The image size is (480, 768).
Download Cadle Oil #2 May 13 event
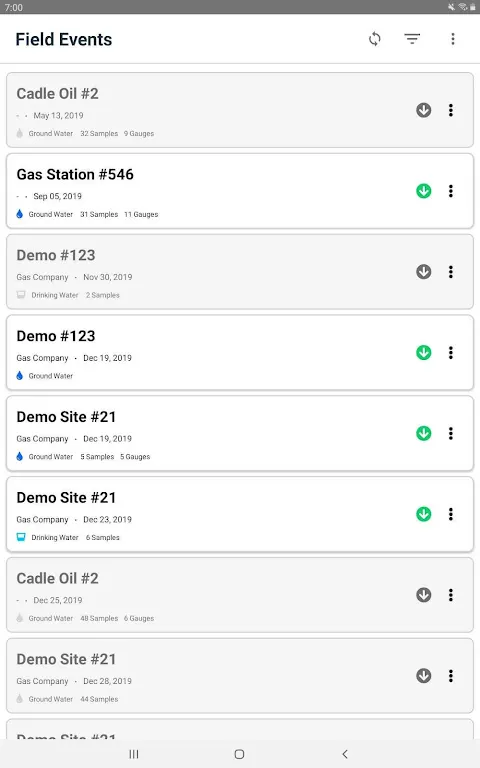424,110
